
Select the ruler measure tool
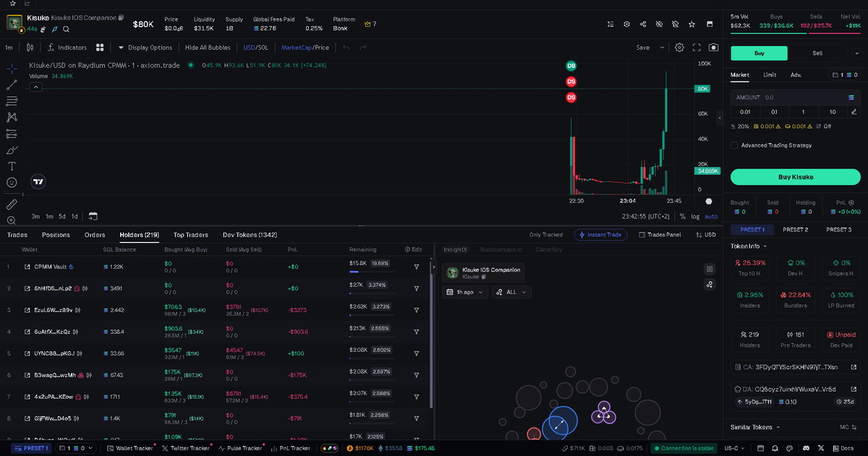coord(12,205)
